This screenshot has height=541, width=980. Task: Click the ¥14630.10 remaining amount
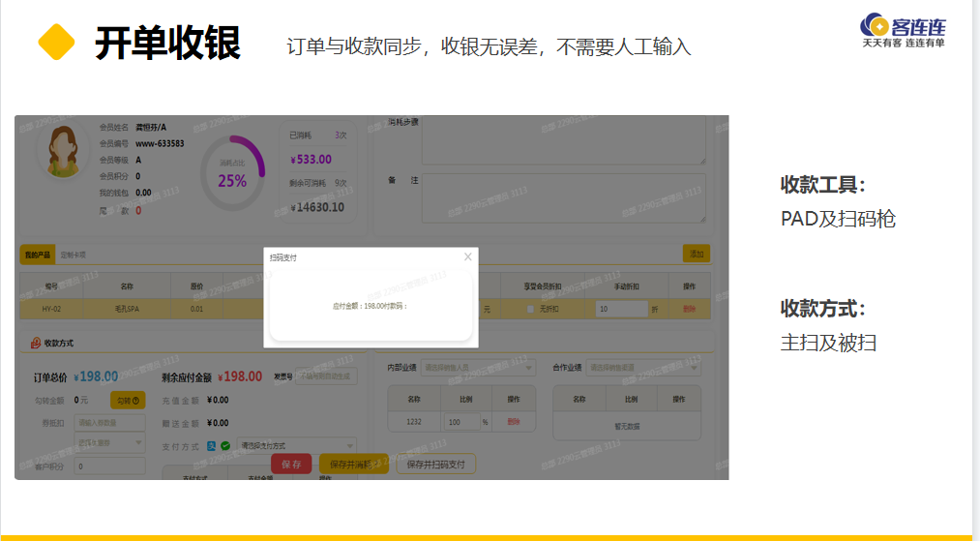(x=317, y=208)
